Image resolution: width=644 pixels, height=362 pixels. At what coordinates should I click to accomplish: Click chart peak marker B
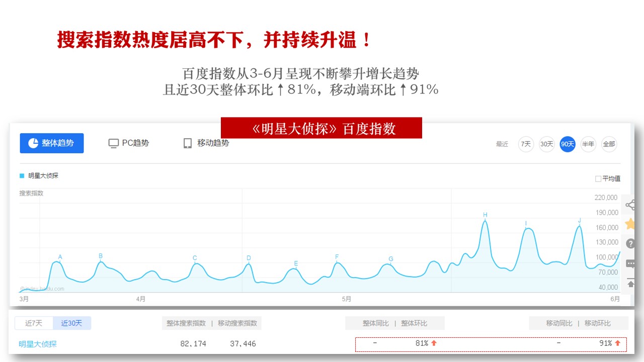coord(101,256)
